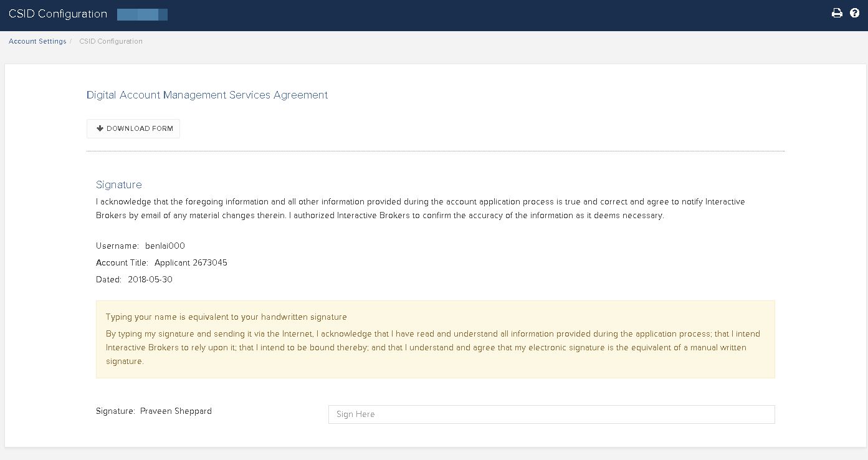Click signature name Praveen Sheppard

(176, 411)
